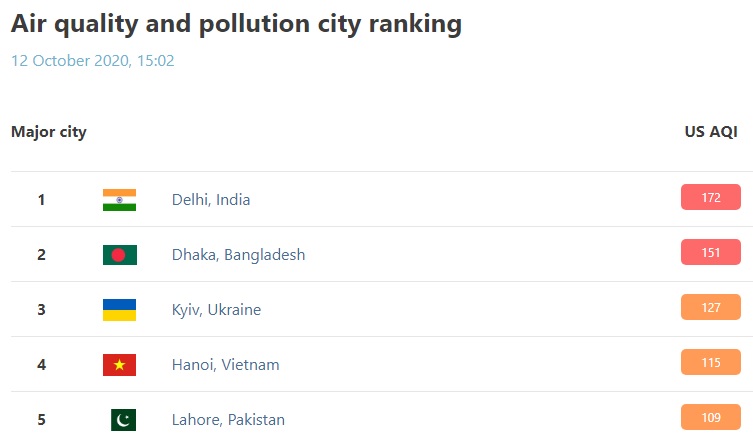
Task: Click the Major city column header
Action: tap(49, 132)
